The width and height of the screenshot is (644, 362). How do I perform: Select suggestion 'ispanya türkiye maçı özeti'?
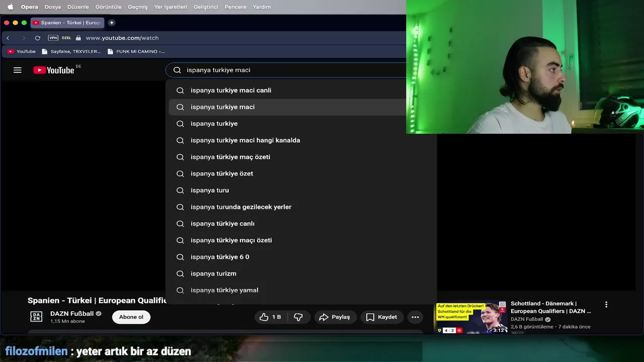(301, 240)
